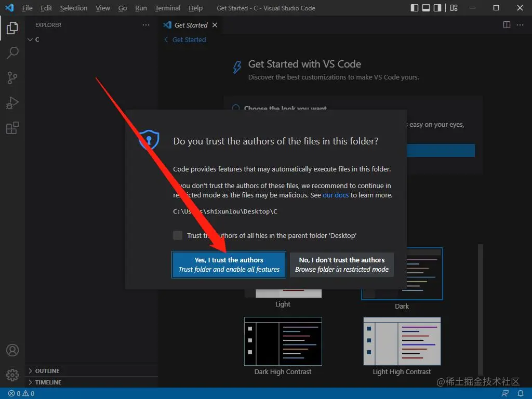532x399 pixels.
Task: Click Yes, I trust the authors
Action: pos(229,264)
